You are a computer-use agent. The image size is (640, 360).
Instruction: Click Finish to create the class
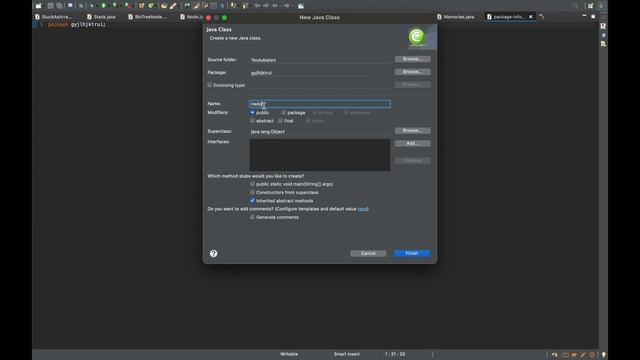(412, 253)
